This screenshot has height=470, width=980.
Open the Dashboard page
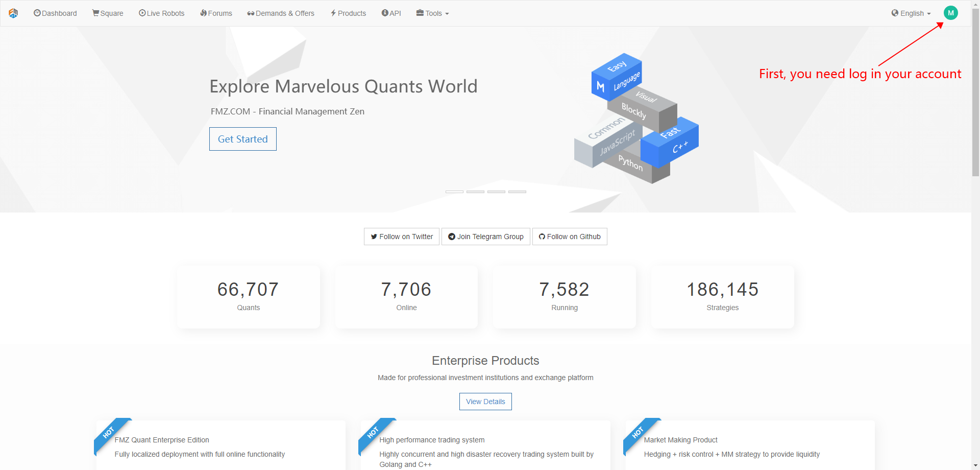point(55,13)
